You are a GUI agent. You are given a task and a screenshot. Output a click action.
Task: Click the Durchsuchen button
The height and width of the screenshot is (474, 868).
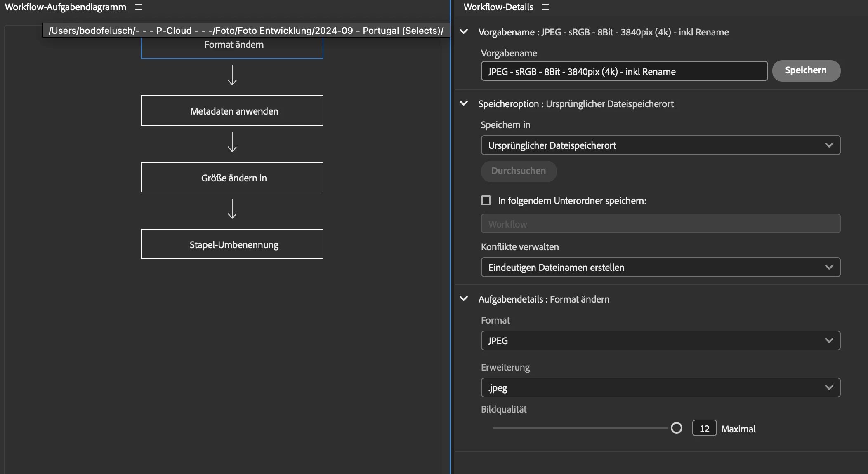(518, 171)
